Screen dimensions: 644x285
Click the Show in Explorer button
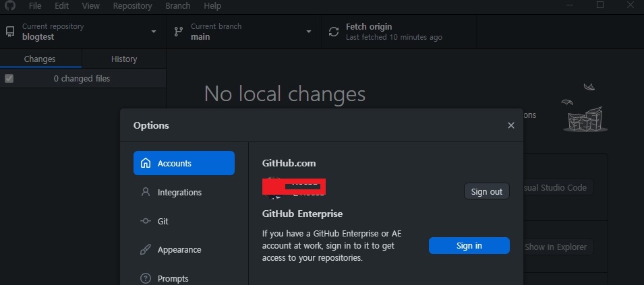pos(558,247)
